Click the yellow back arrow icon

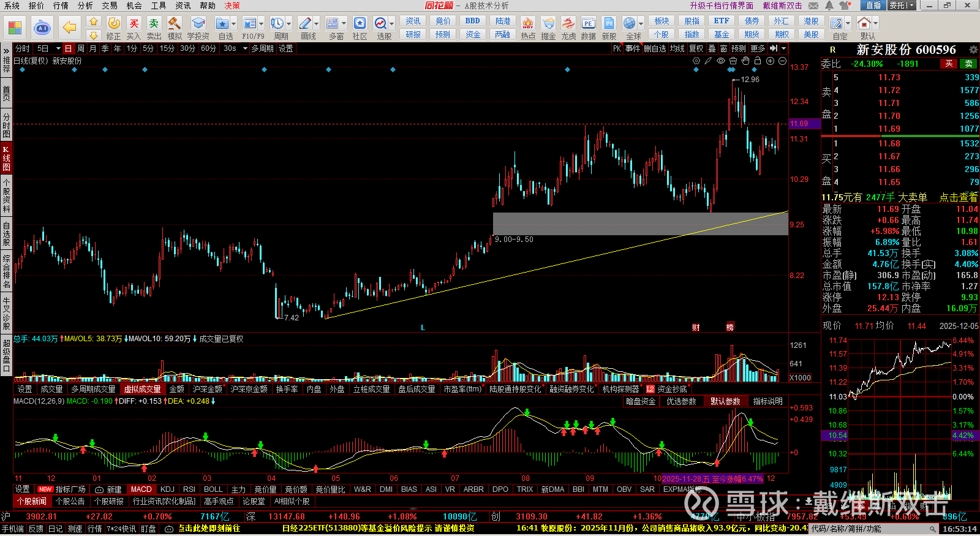click(70, 28)
